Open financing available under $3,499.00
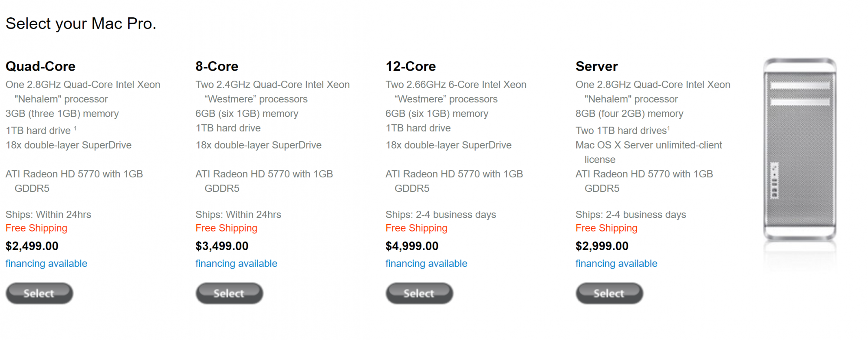Screen dimensions: 868x340 [x=237, y=264]
